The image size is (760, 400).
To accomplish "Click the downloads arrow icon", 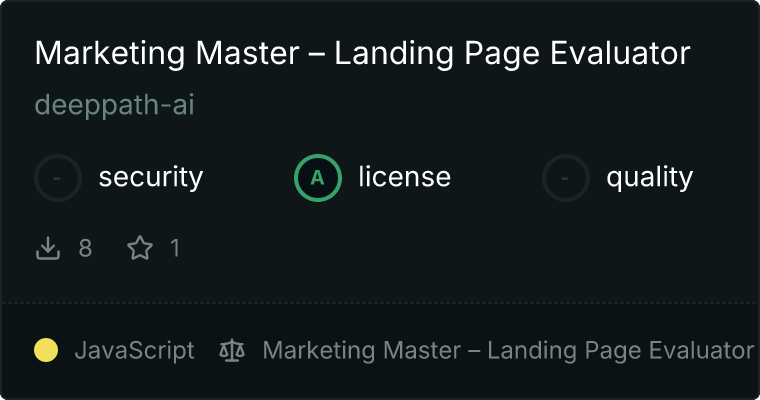I will click(48, 248).
